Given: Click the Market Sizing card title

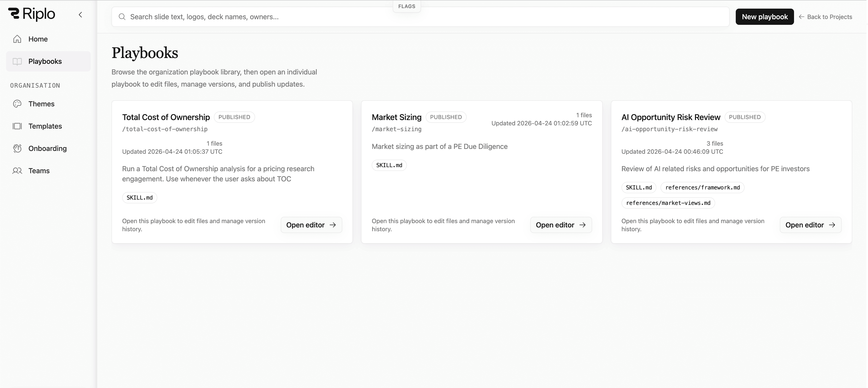Looking at the screenshot, I should (397, 117).
